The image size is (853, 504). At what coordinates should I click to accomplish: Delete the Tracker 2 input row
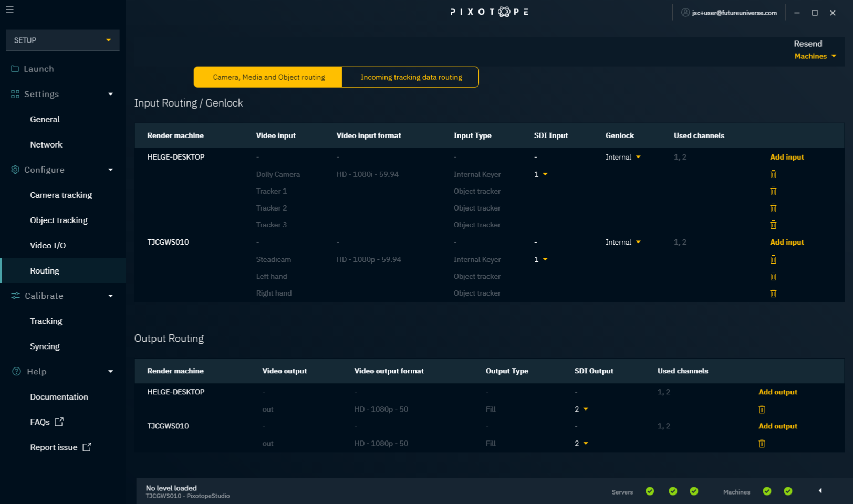click(773, 208)
